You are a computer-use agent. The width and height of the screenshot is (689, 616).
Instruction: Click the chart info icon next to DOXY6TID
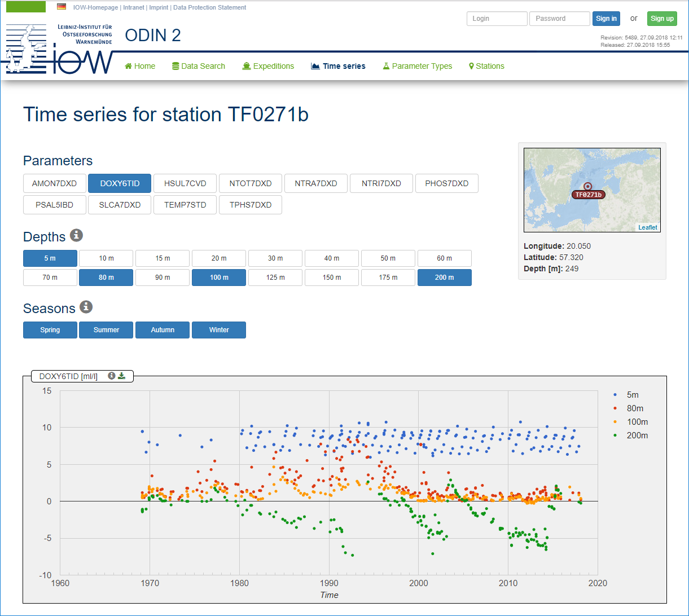(112, 376)
